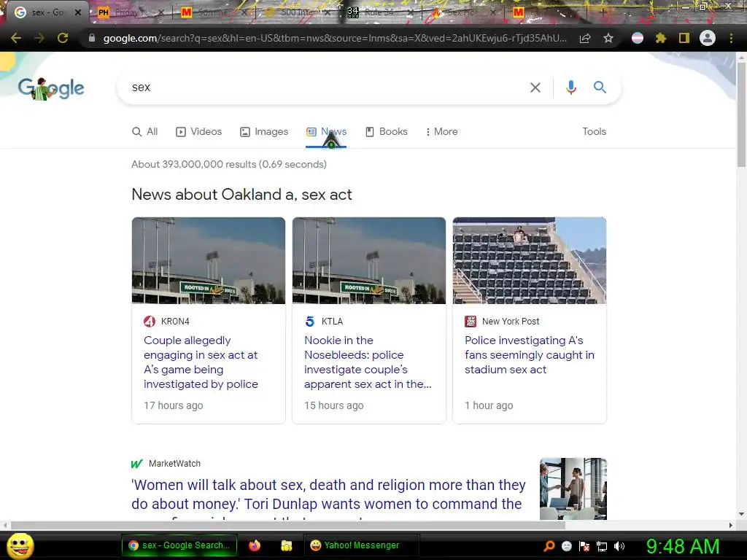Open the network tray icon
Viewport: 747px width, 560px height.
(x=602, y=546)
